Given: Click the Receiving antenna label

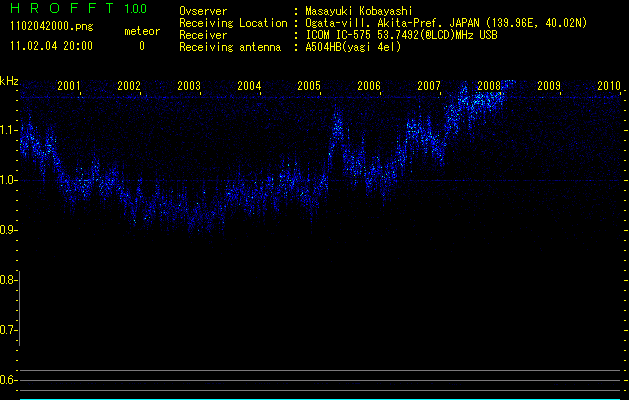Looking at the screenshot, I should pyautogui.click(x=230, y=47).
